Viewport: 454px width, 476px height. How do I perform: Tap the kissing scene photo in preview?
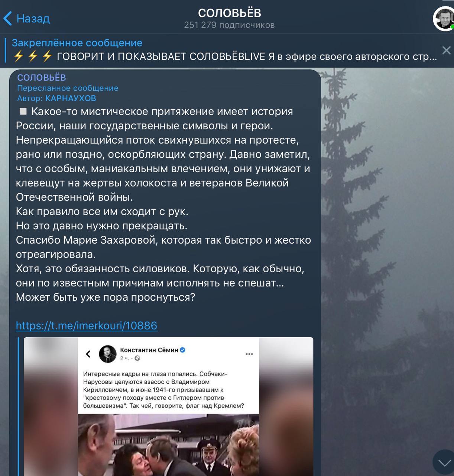tap(168, 445)
